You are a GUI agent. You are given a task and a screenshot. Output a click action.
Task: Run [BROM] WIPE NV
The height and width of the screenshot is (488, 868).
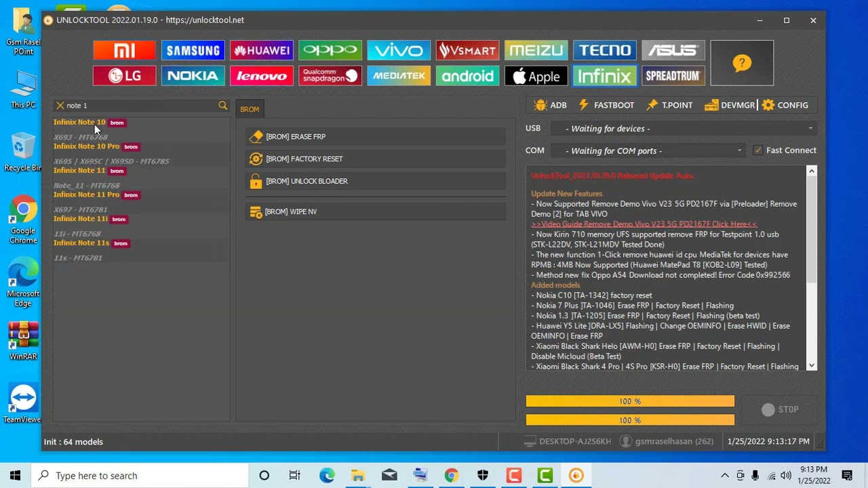[x=376, y=211]
